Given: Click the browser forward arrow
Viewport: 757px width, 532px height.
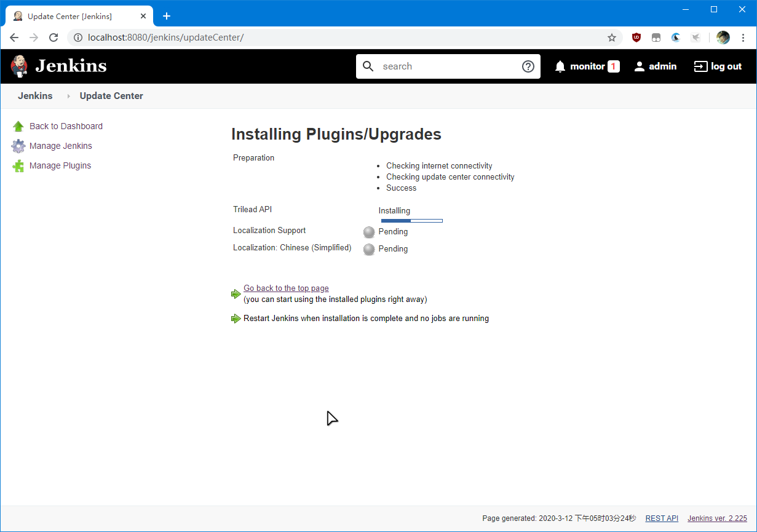Looking at the screenshot, I should click(x=34, y=38).
